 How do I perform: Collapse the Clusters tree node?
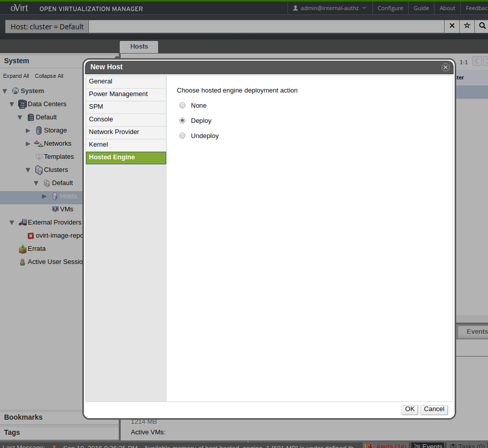coord(28,170)
